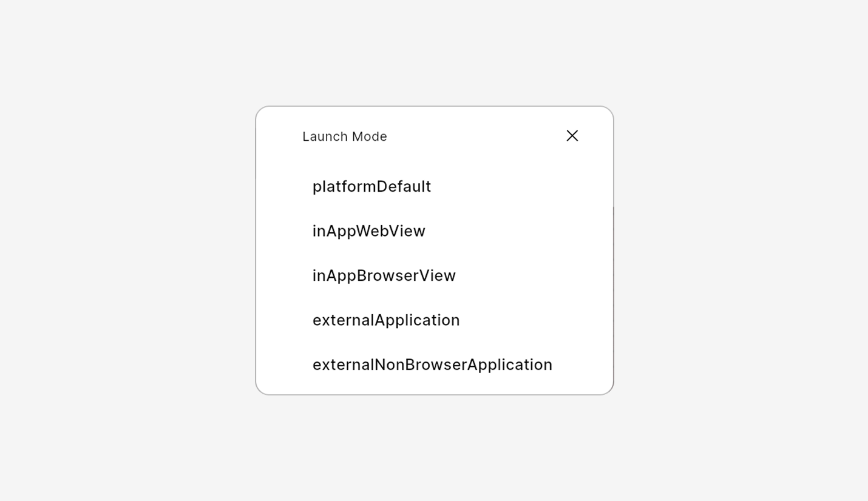Screen dimensions: 868x501
Task: Click the first launch mode entry, platformDefault
Action: point(371,187)
